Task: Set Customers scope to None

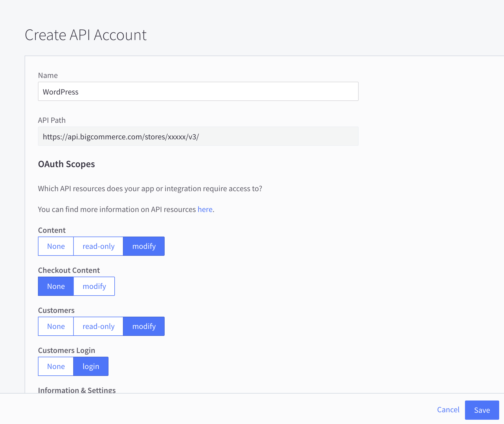Action: (56, 326)
